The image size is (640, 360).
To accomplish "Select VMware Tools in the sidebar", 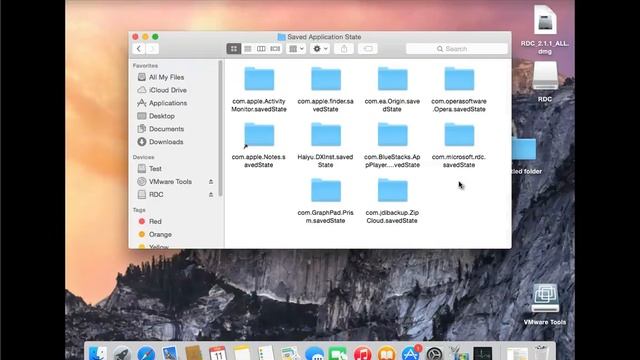I will click(x=170, y=181).
